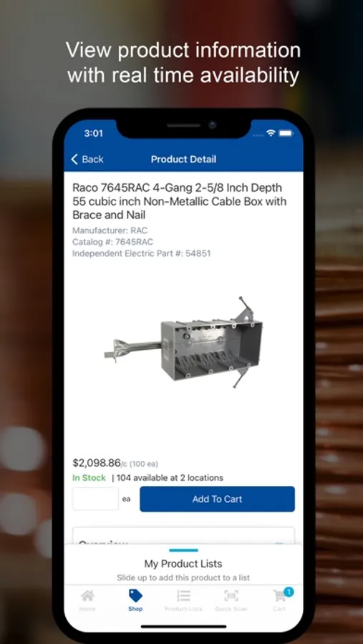Tap the battery status icon

tap(286, 133)
